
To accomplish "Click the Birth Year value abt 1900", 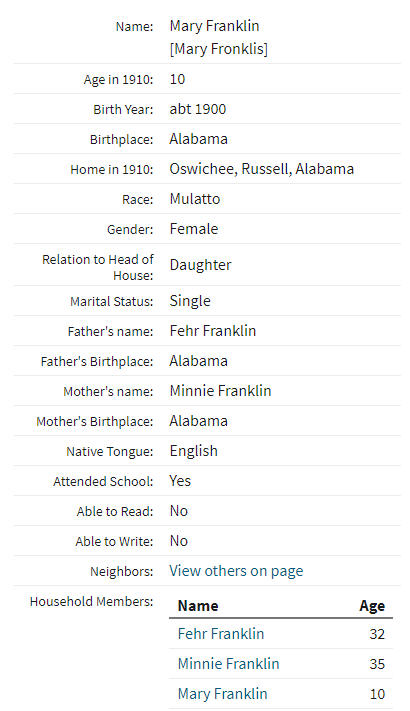I will coord(198,109).
